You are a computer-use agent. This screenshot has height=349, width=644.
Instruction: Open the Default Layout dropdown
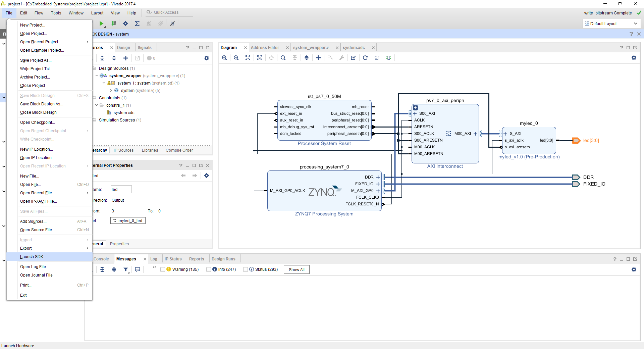tap(612, 23)
